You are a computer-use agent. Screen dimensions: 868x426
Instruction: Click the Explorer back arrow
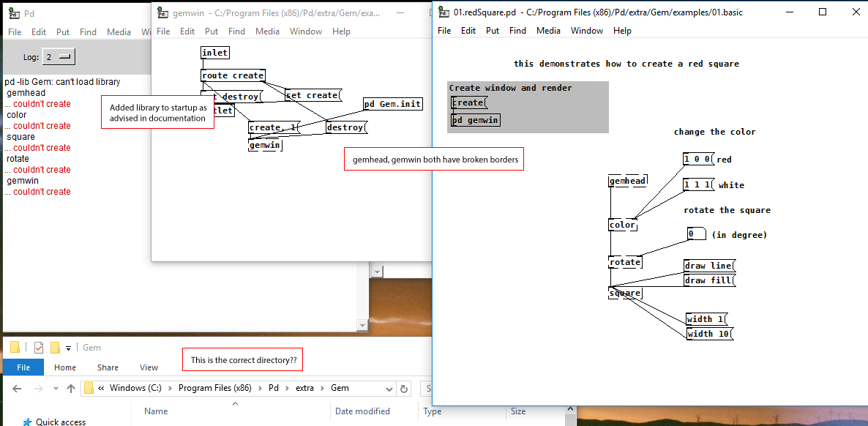pos(17,389)
